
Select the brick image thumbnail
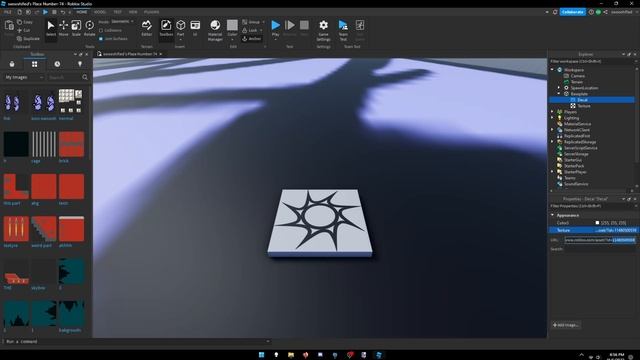71,144
